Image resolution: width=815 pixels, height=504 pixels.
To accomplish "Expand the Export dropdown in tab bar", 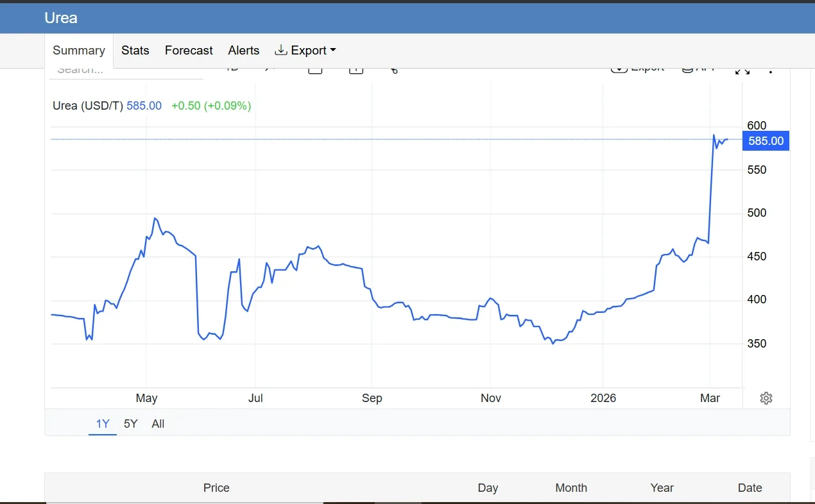I will pyautogui.click(x=305, y=51).
